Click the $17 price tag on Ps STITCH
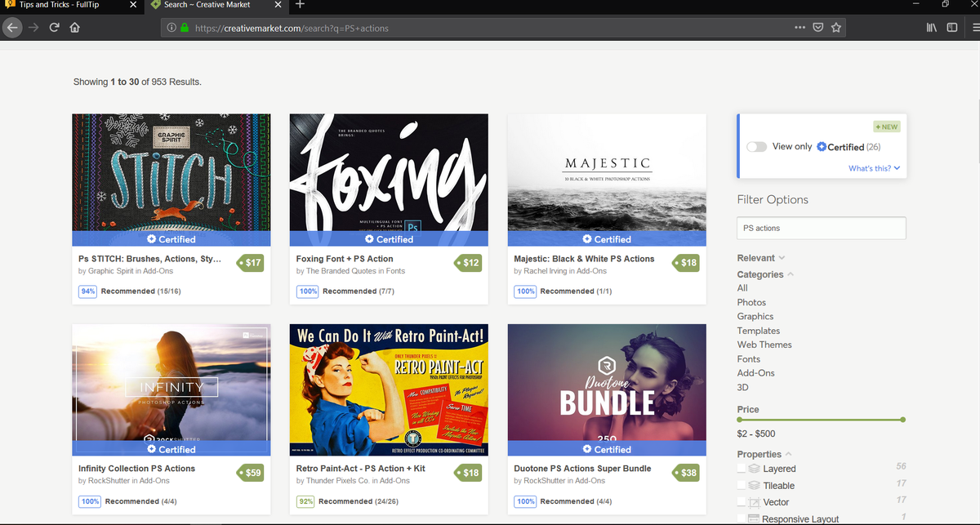The width and height of the screenshot is (980, 525). (x=251, y=263)
